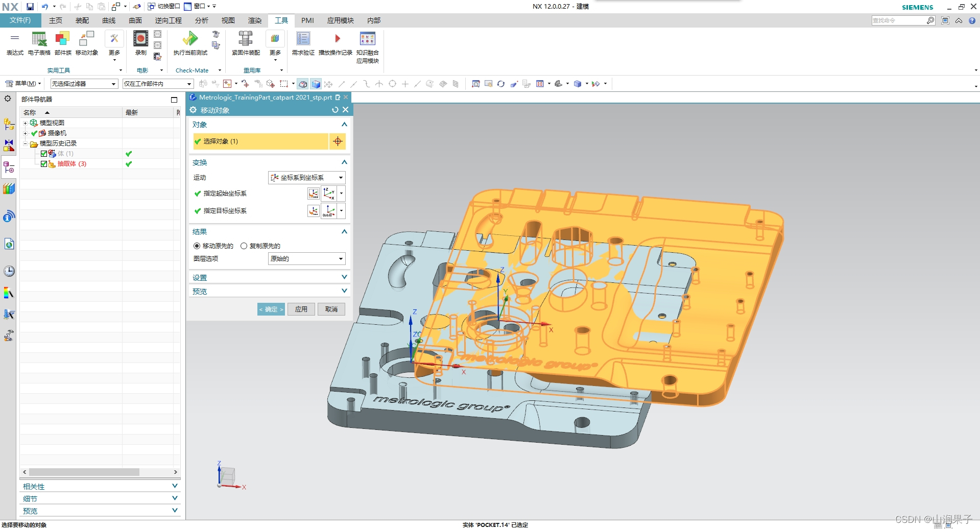Open 紧固件装配 fastener assembly tool
The height and width of the screenshot is (529, 980).
[246, 43]
